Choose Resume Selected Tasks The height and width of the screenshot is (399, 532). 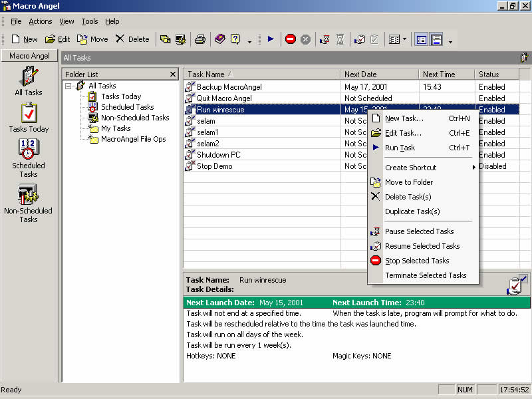click(423, 246)
